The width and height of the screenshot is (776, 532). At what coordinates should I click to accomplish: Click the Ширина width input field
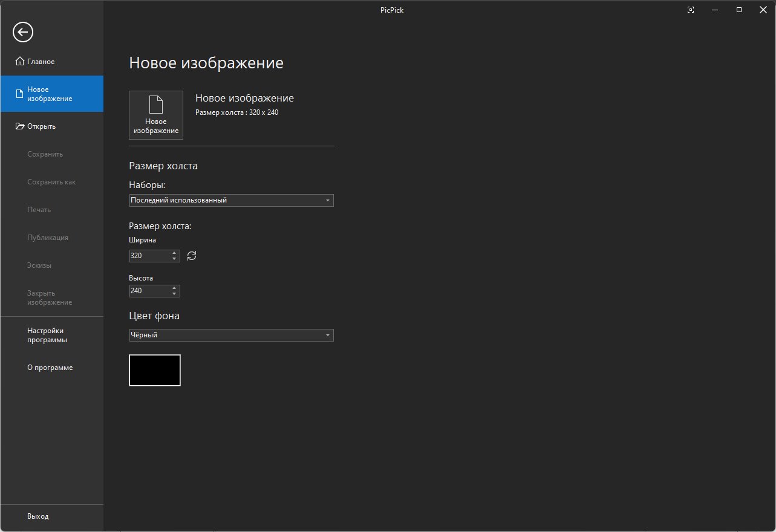[x=149, y=256]
